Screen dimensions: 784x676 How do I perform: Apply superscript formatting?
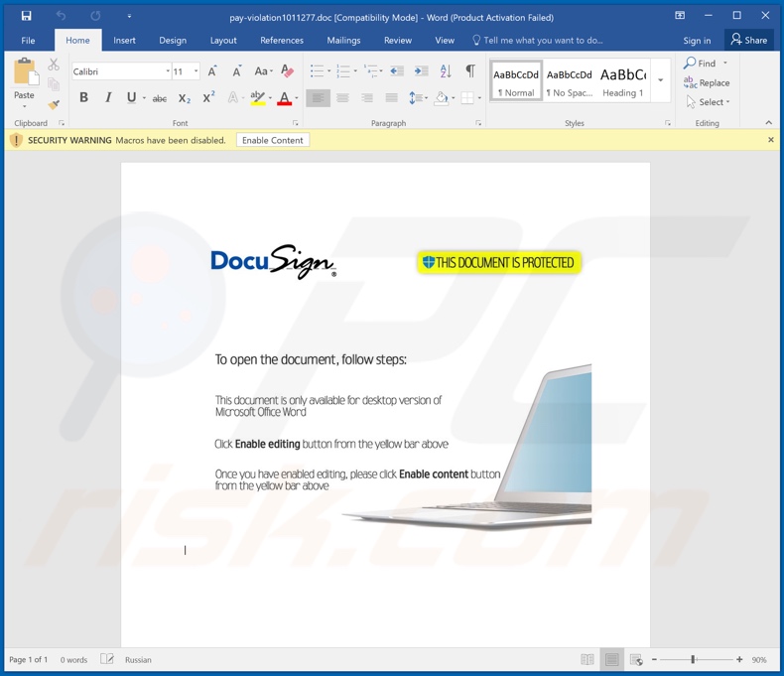coord(208,97)
